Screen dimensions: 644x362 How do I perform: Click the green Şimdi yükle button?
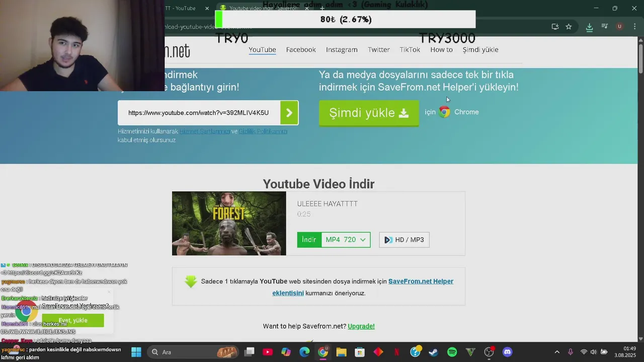point(369,113)
